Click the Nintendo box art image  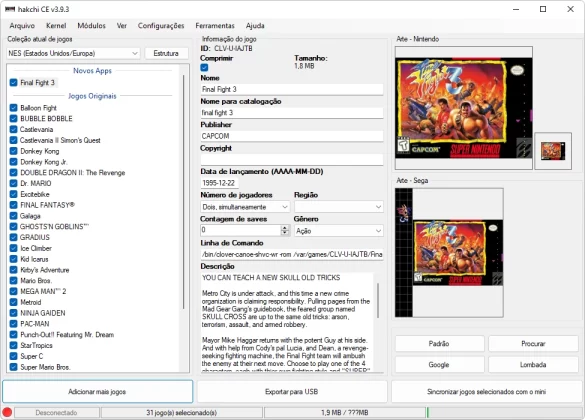click(x=463, y=108)
